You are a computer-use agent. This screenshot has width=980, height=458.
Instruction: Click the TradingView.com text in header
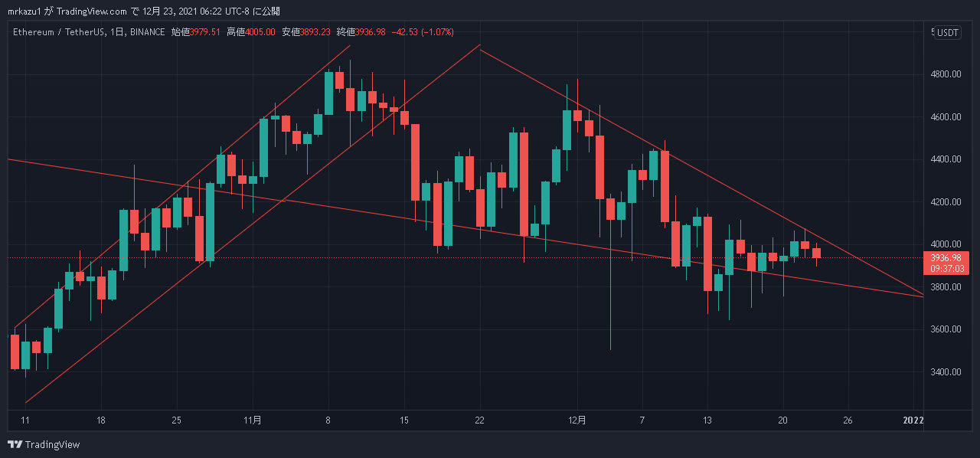coord(93,11)
